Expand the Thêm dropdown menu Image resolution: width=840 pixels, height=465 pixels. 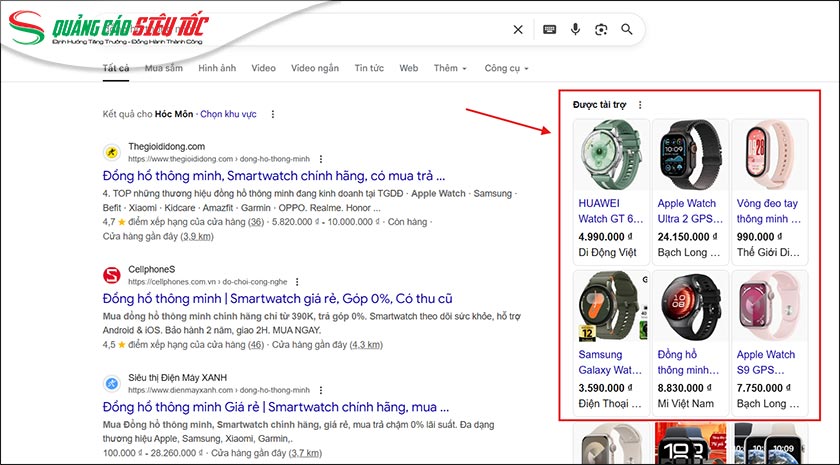(450, 69)
